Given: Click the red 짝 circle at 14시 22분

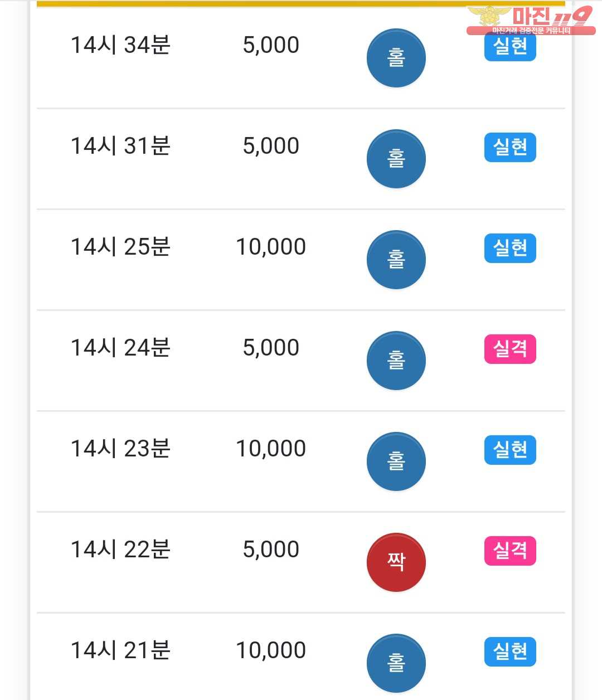Looking at the screenshot, I should [x=396, y=562].
